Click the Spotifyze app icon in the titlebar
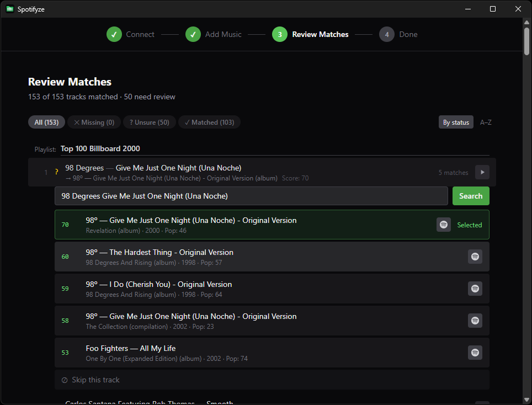 (x=9, y=9)
